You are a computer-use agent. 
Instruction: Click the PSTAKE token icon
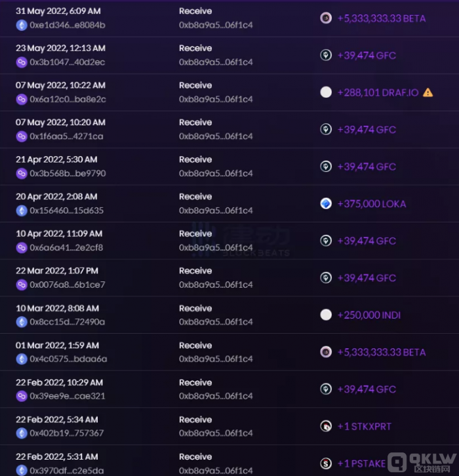tap(326, 464)
